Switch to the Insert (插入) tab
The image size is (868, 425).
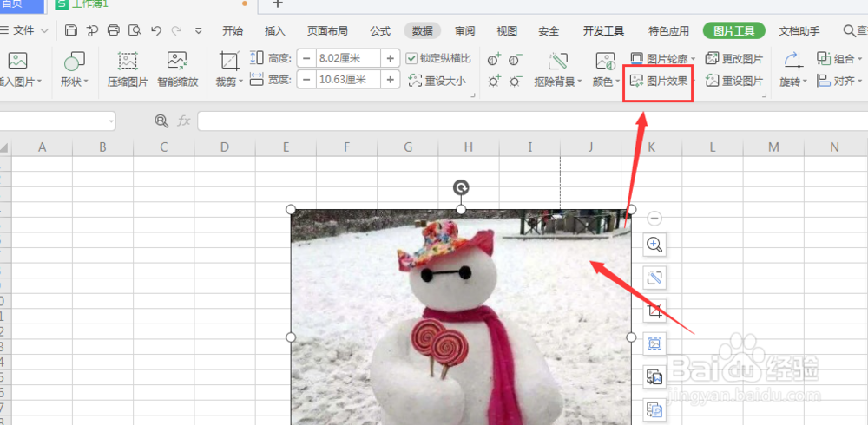pos(274,31)
